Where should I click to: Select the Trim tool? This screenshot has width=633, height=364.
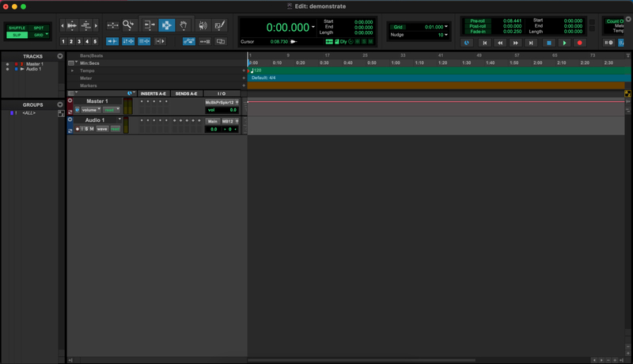click(x=149, y=25)
